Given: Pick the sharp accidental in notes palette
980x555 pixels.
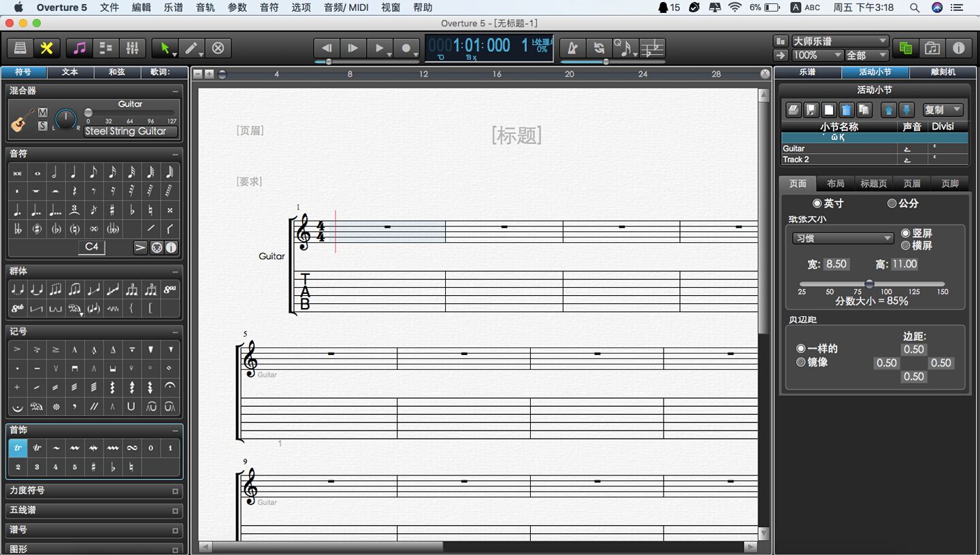Looking at the screenshot, I should (112, 210).
